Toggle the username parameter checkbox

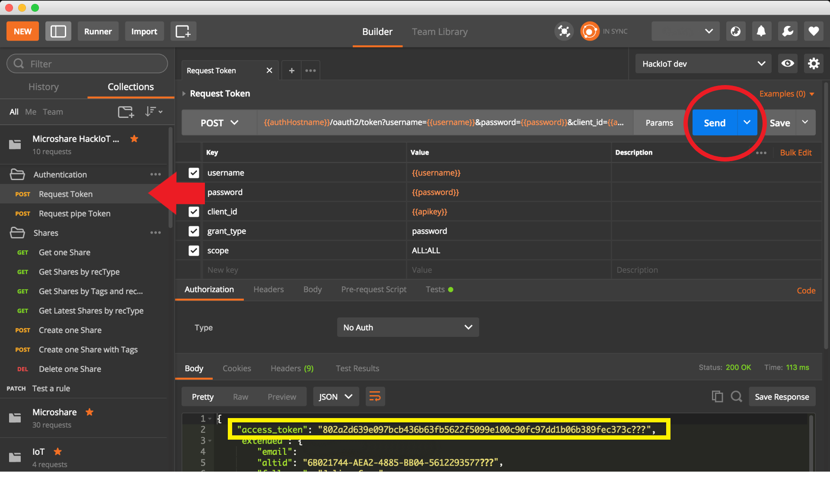[194, 172]
